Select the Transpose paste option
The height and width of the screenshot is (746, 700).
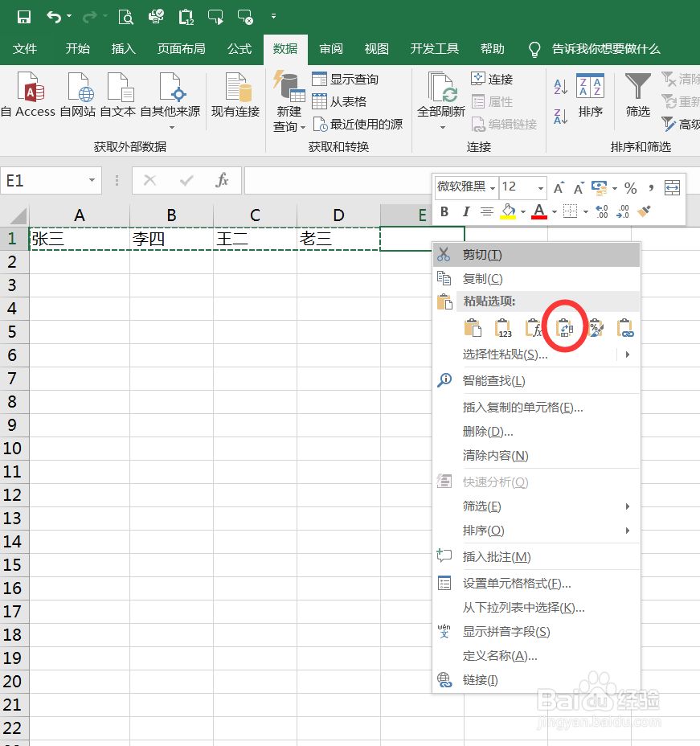click(565, 327)
